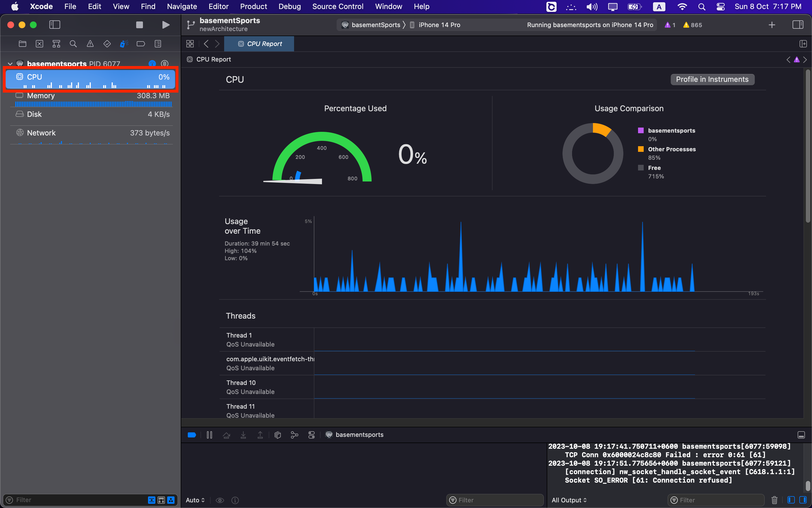812x508 pixels.
Task: Select the CPU Report tab
Action: click(x=259, y=44)
